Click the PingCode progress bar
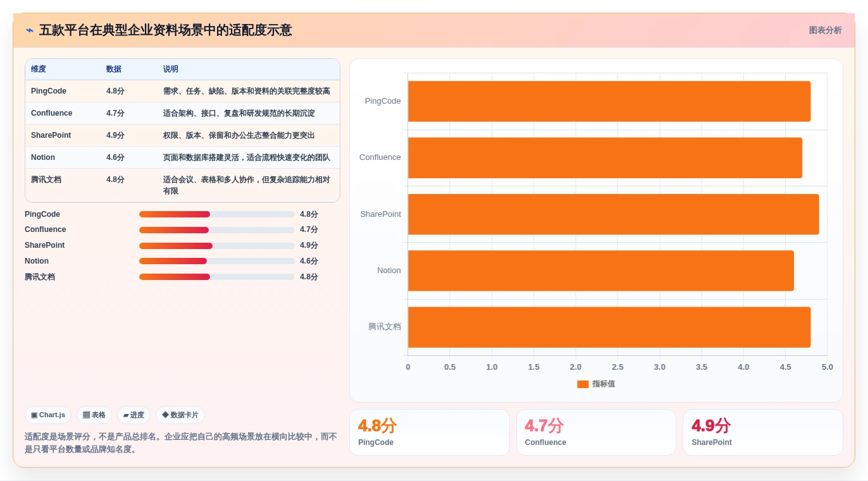 coord(217,214)
